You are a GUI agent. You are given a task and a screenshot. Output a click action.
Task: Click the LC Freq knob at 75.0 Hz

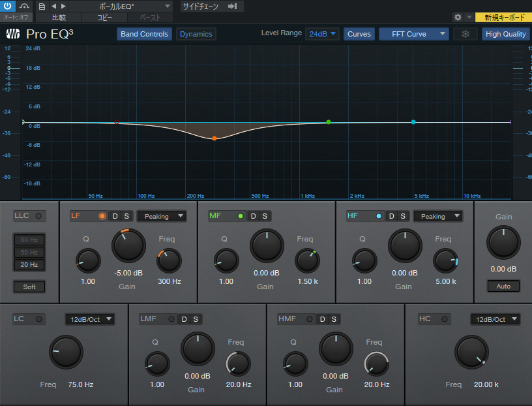point(66,352)
